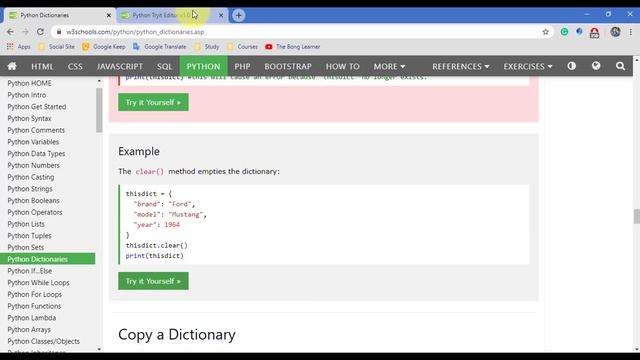The image size is (640, 360).
Task: Open Python Numbers in sidebar
Action: pos(33,165)
